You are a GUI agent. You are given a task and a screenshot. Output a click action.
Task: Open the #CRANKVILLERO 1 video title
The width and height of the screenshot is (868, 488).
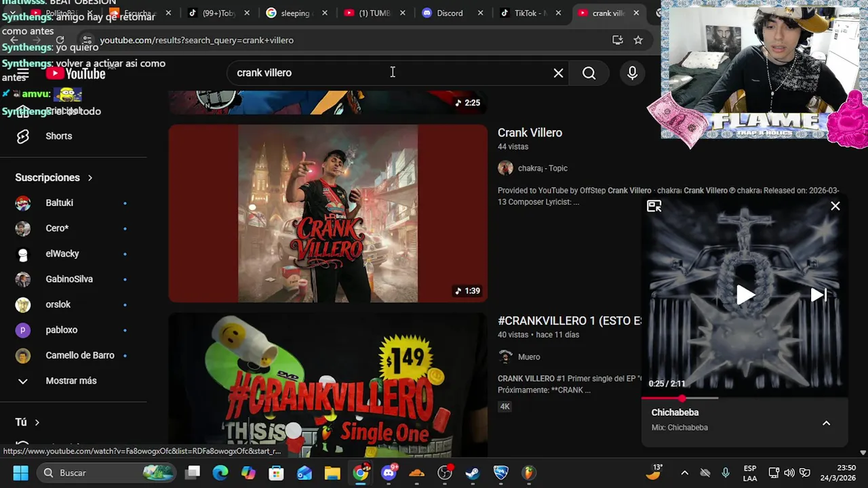tap(570, 321)
